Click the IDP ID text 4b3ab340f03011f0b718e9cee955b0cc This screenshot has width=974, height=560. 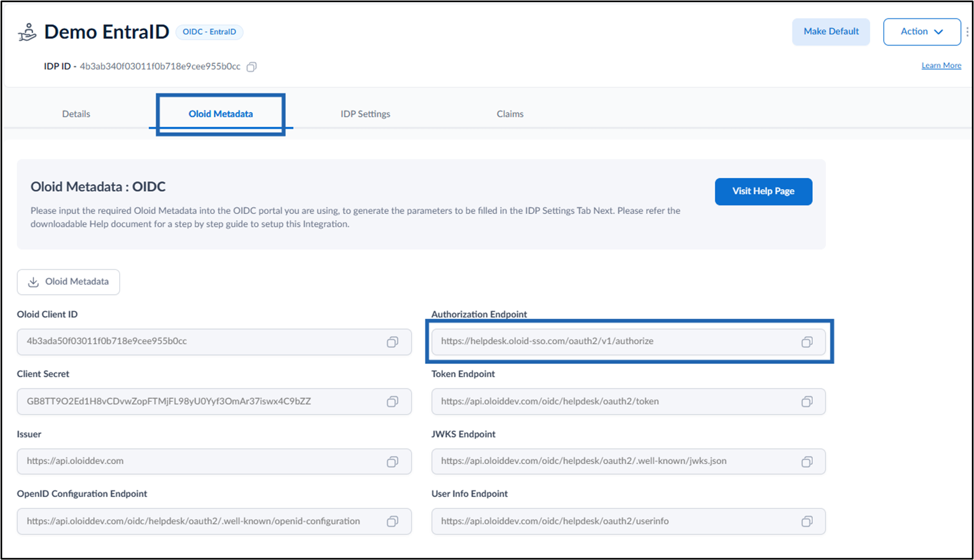tap(160, 66)
